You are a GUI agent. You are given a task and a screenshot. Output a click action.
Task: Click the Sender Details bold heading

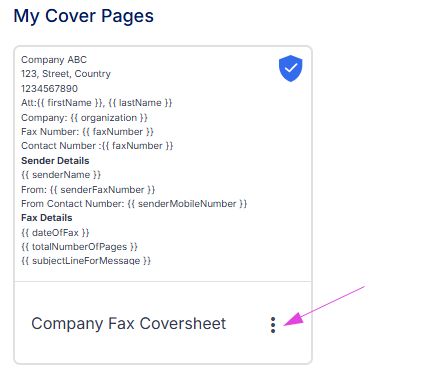click(x=55, y=161)
